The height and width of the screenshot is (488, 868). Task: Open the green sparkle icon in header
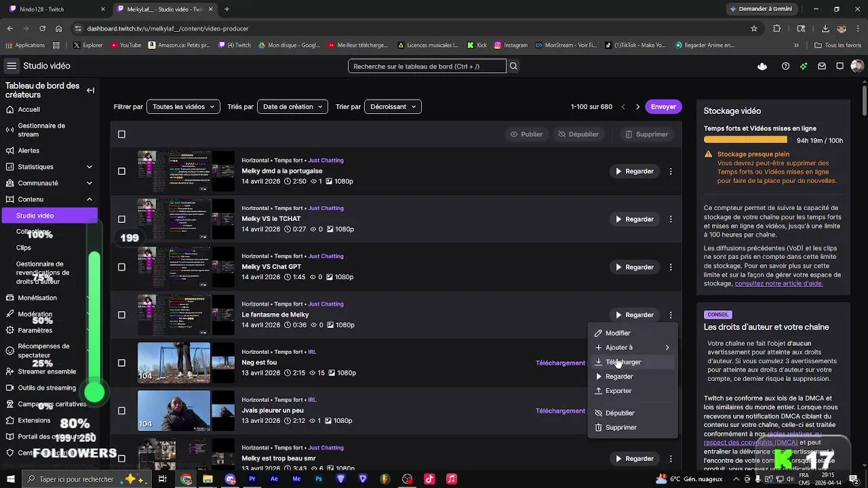pos(804,66)
